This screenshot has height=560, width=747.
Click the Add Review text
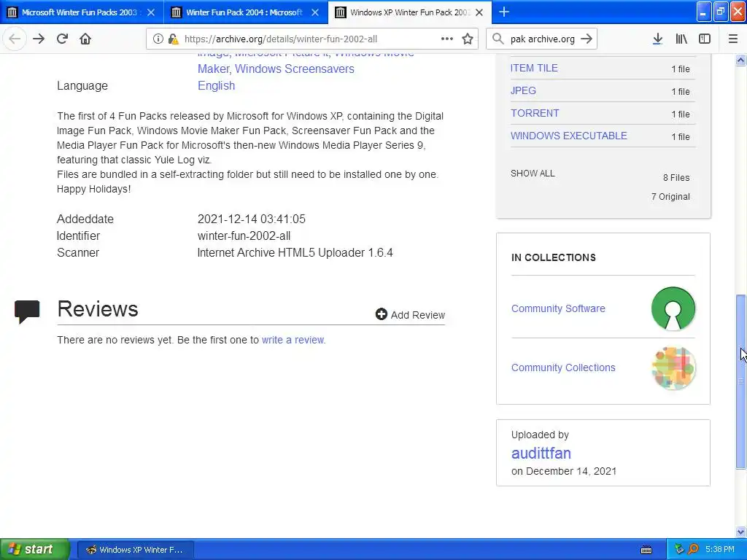(418, 315)
